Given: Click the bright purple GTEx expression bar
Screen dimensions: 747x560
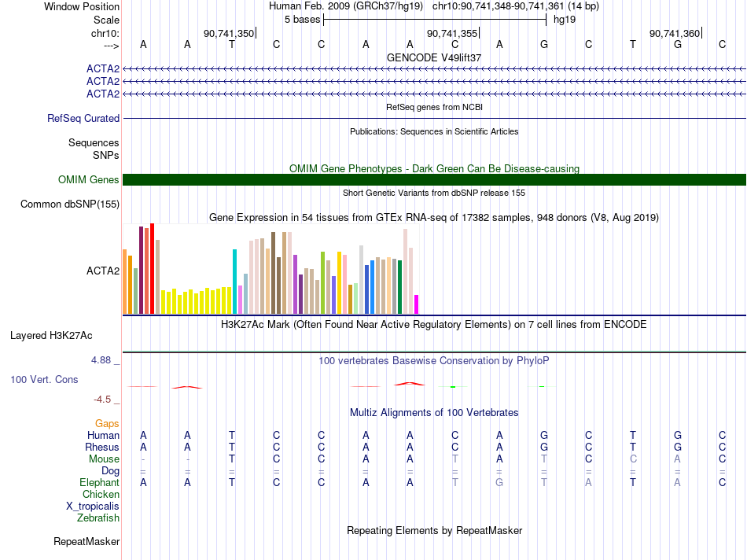Looking at the screenshot, I should (x=296, y=285).
